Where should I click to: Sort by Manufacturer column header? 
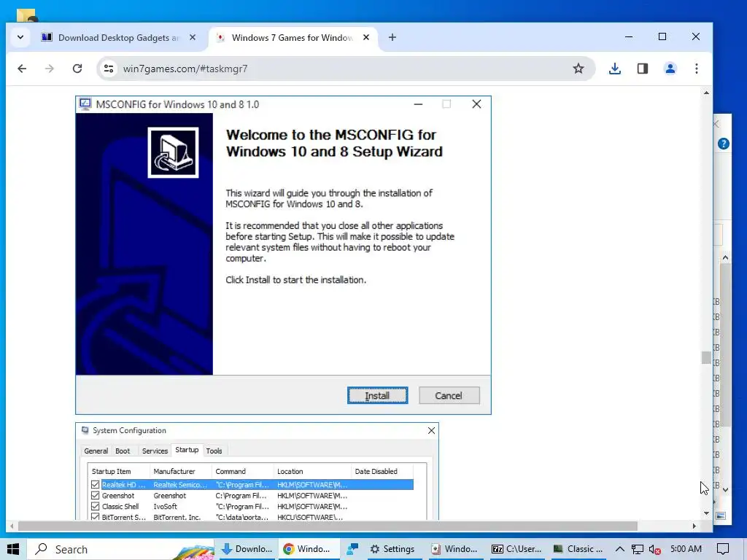click(x=181, y=472)
